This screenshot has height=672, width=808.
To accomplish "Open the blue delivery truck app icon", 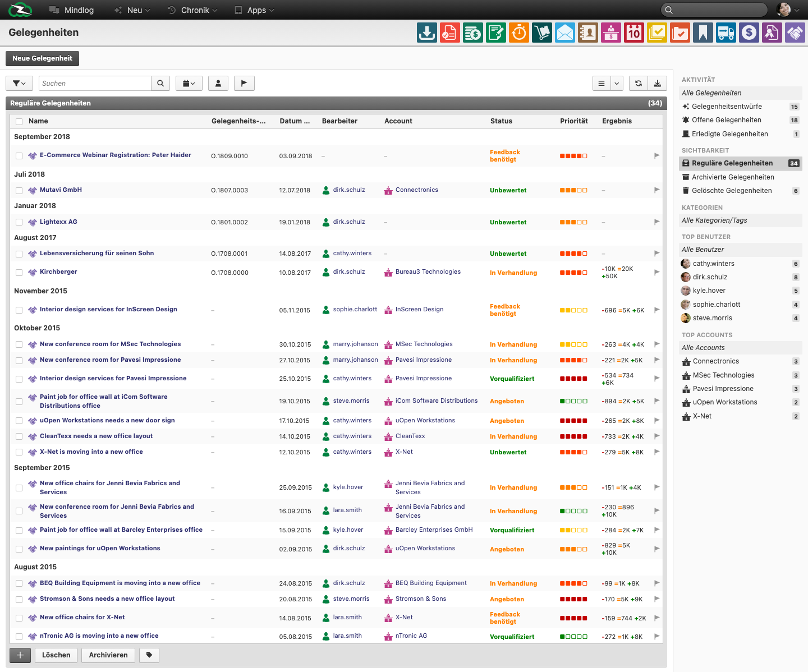I will pyautogui.click(x=726, y=33).
